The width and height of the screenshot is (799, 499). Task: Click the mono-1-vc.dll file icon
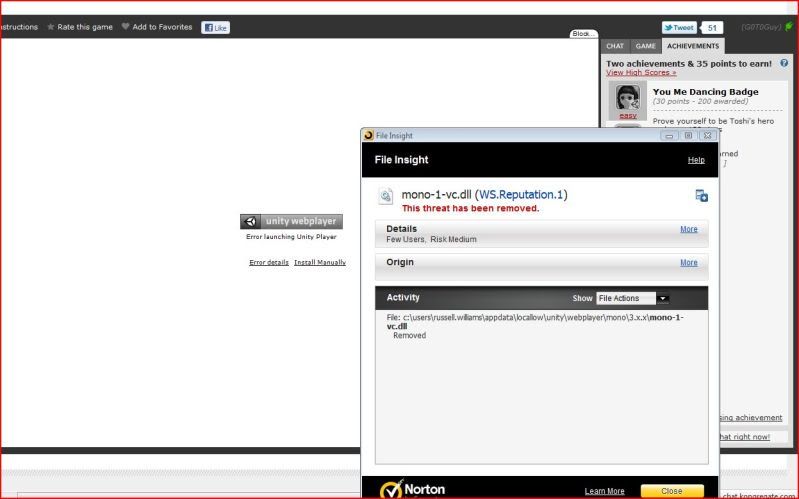(x=385, y=196)
